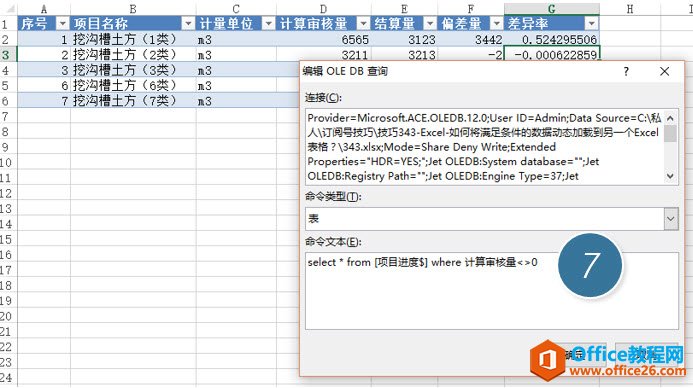Click inside the 连接 connection string box
Viewport: 693px width, 388px height.
[485, 147]
